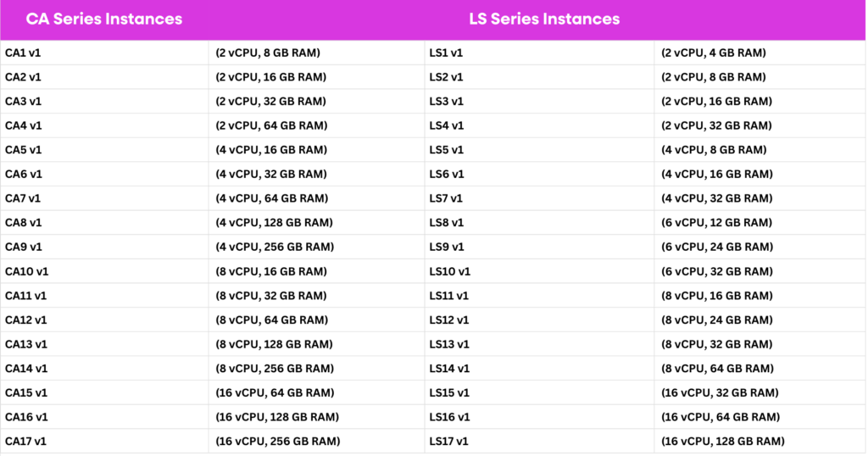Click the (6 vCPU, 12 GB RAM) spec
The height and width of the screenshot is (456, 868).
716,223
